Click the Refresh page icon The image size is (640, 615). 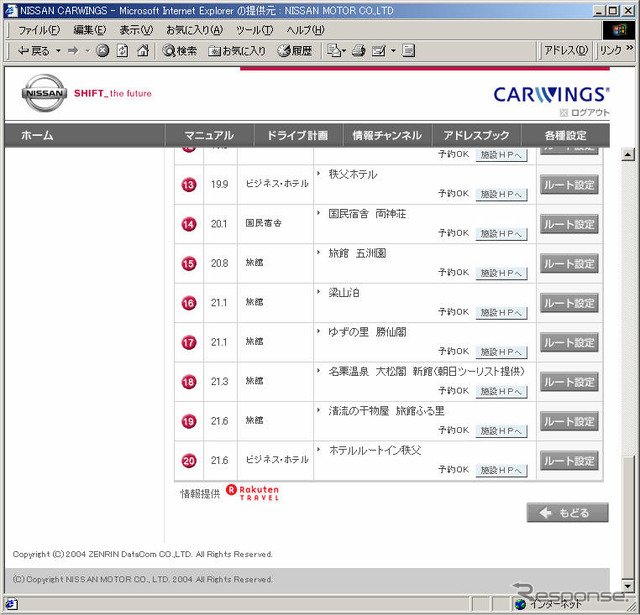coord(122,51)
